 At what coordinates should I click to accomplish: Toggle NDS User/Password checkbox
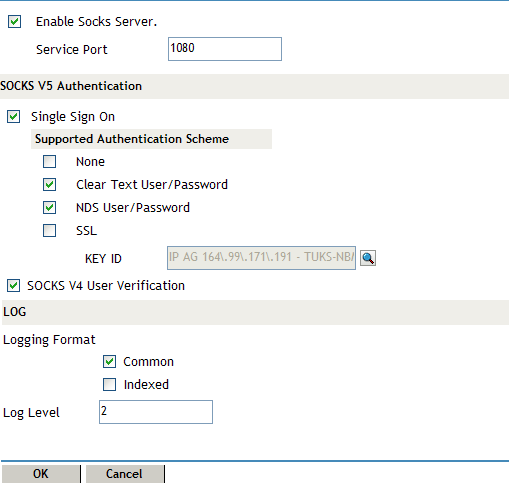click(x=49, y=208)
